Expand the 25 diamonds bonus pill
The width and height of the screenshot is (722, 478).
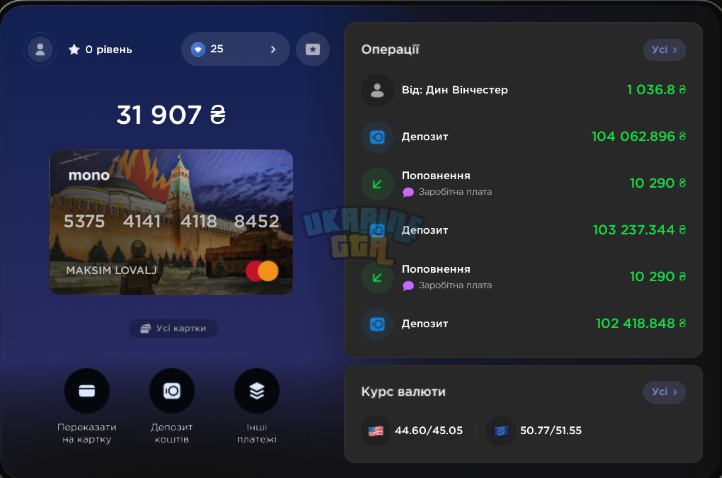tap(235, 49)
